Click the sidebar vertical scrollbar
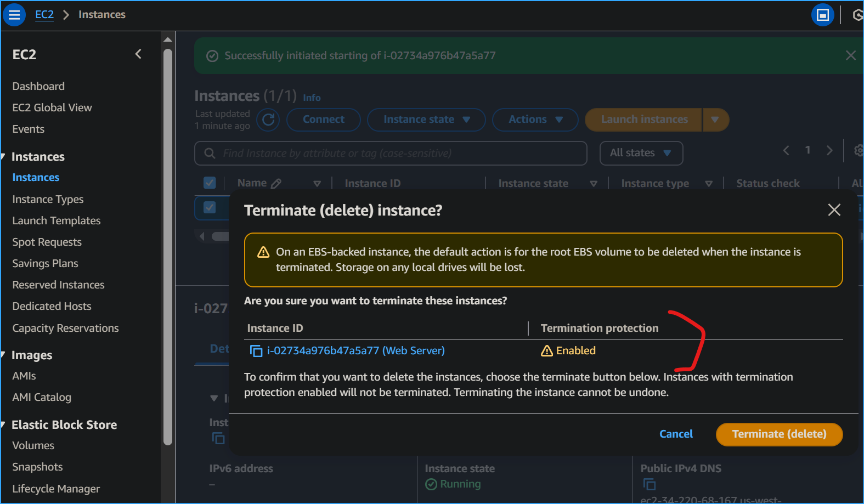 [x=168, y=247]
